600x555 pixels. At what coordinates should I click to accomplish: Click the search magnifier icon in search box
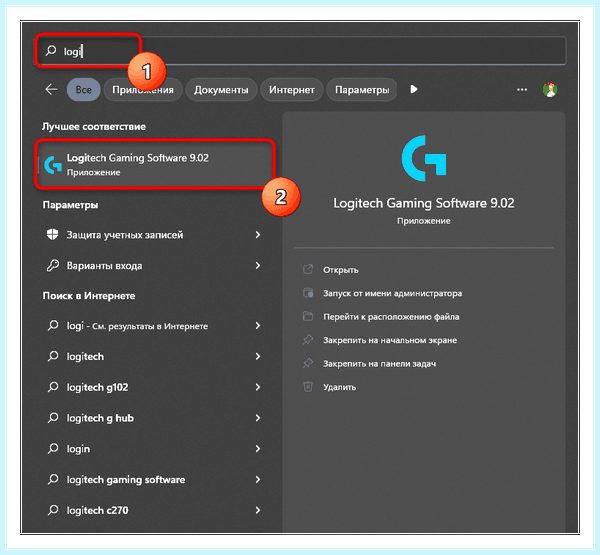click(51, 51)
